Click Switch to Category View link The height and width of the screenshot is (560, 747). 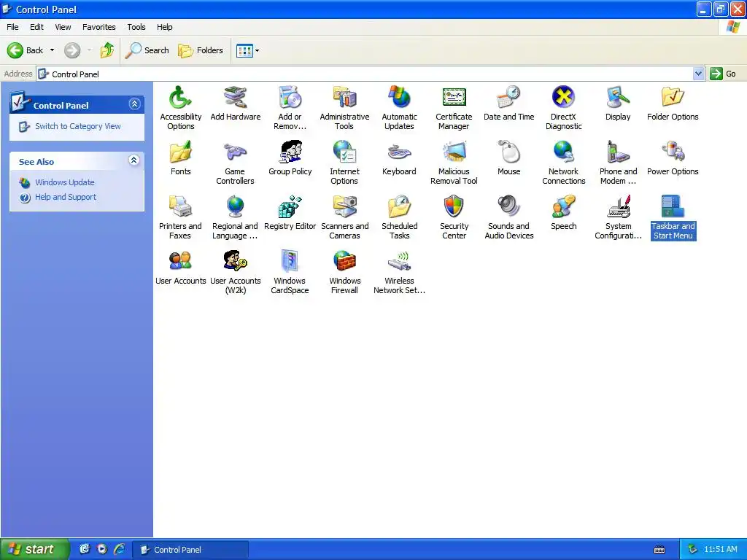(77, 126)
